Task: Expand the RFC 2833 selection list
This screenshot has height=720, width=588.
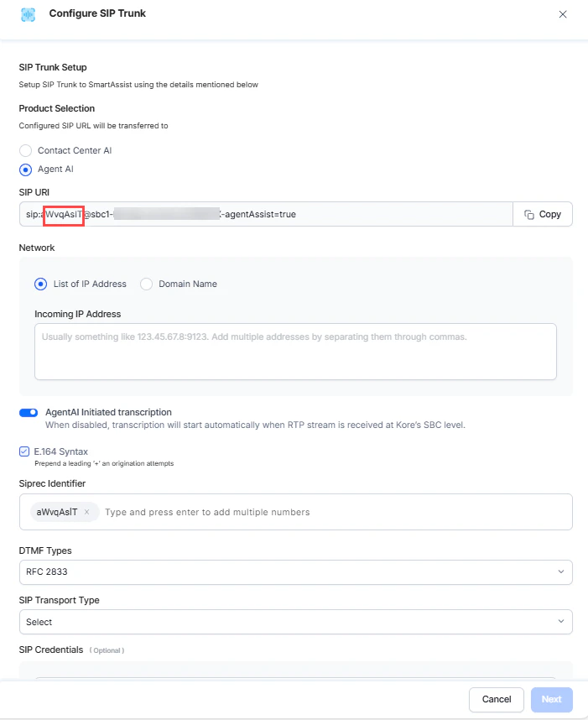Action: [x=562, y=571]
